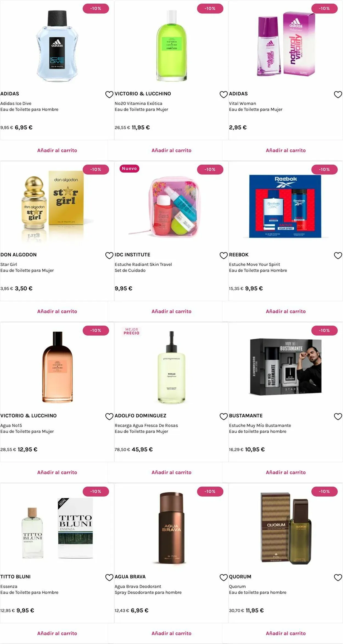Screen dimensions: 343x644
Task: Click the -10% badge on Agua Brava
Action: tap(210, 492)
